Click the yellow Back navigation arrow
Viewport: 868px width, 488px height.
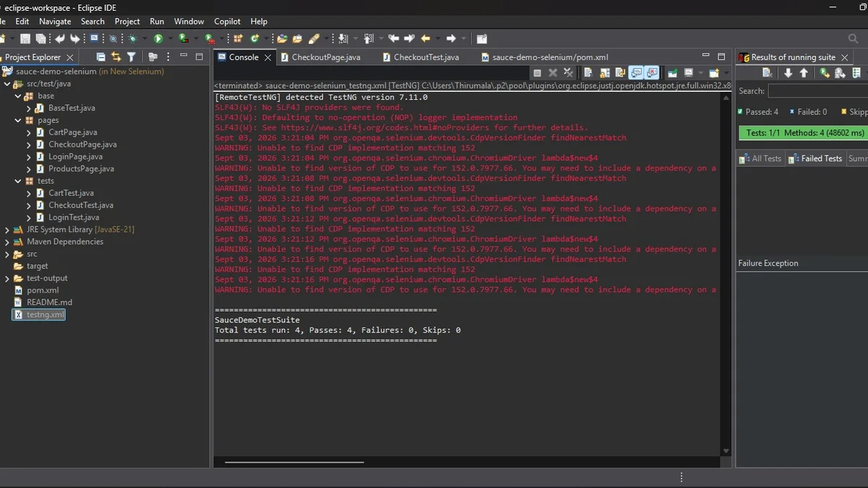tap(425, 38)
